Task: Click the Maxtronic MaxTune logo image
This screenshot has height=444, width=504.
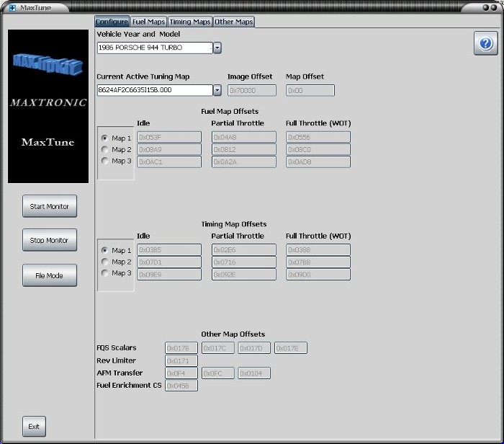Action: click(48, 106)
